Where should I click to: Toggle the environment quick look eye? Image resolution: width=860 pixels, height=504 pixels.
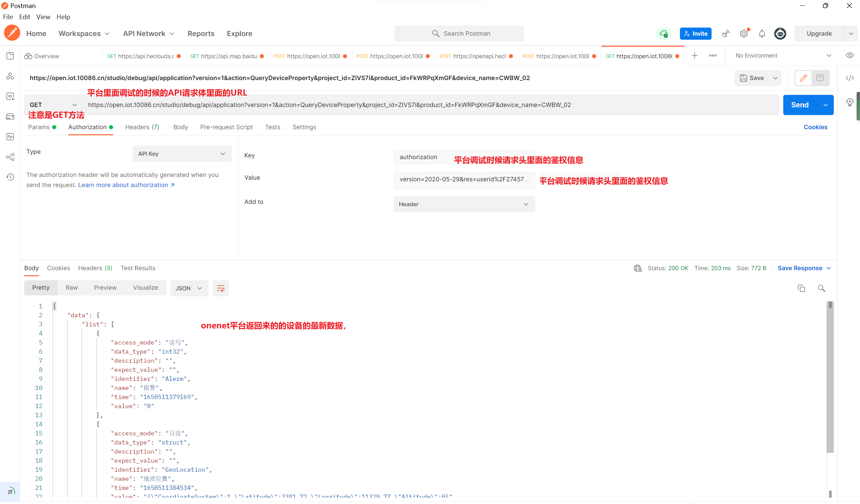tap(850, 56)
